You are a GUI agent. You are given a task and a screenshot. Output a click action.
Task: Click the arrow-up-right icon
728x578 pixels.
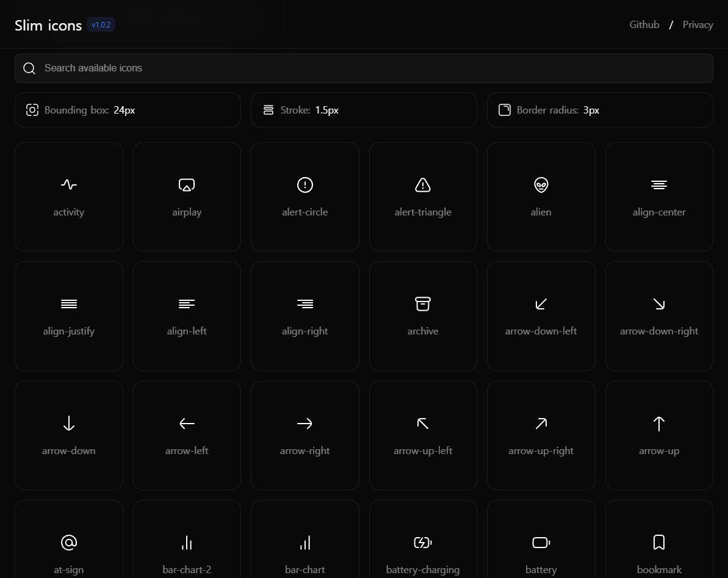[x=541, y=423]
